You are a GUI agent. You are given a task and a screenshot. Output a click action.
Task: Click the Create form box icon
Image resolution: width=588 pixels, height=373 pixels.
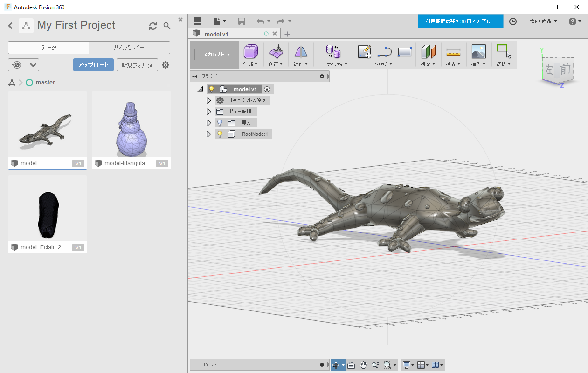click(250, 51)
